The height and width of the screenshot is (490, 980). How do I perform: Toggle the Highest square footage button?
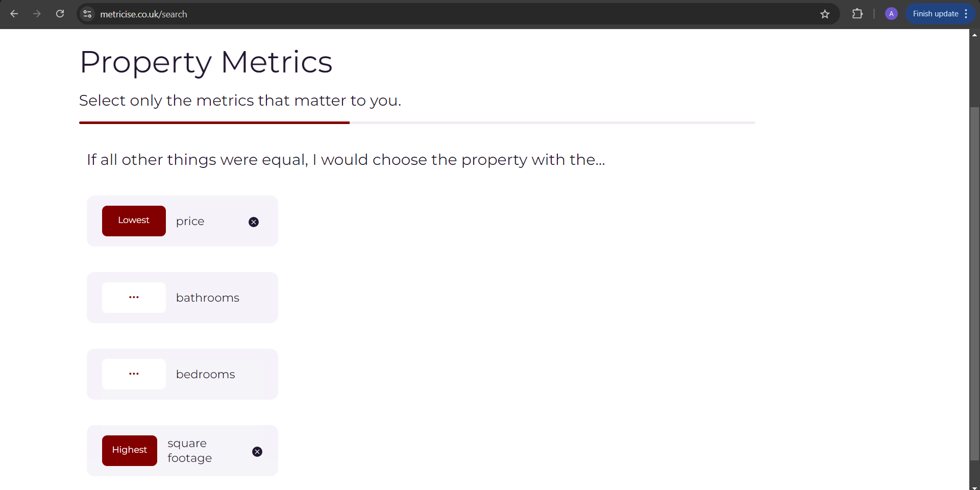[x=130, y=451]
